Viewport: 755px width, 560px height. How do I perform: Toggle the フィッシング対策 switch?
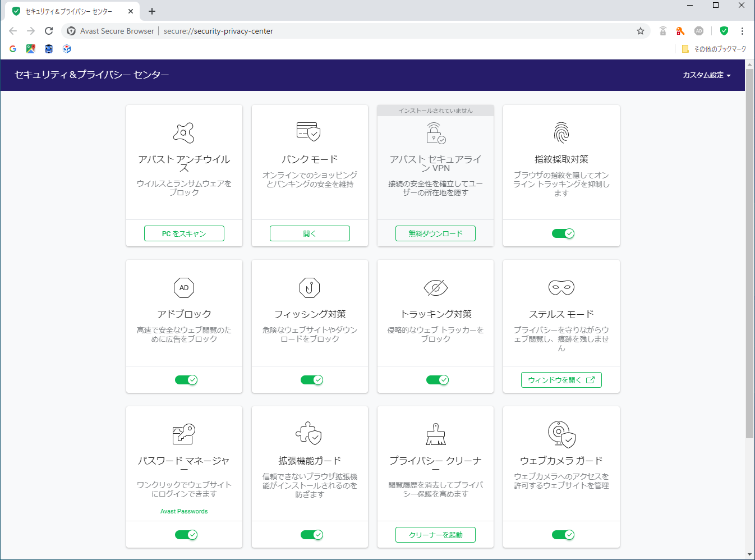[x=312, y=380]
